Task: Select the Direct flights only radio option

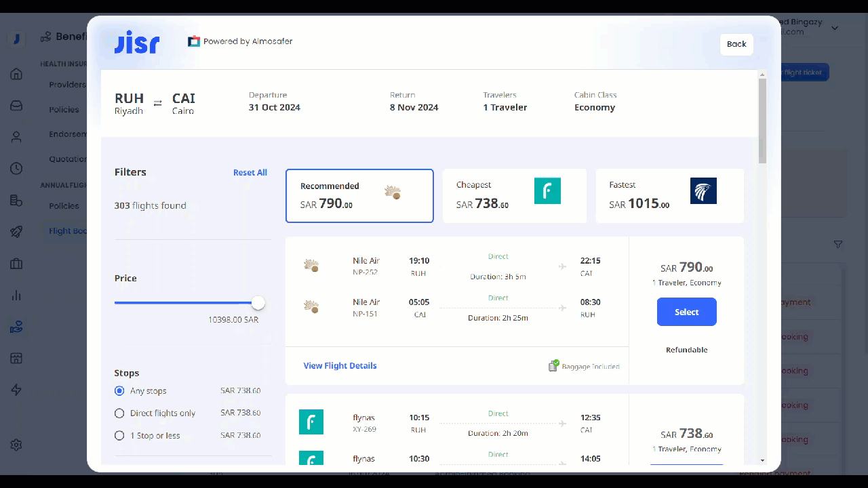Action: pos(120,413)
